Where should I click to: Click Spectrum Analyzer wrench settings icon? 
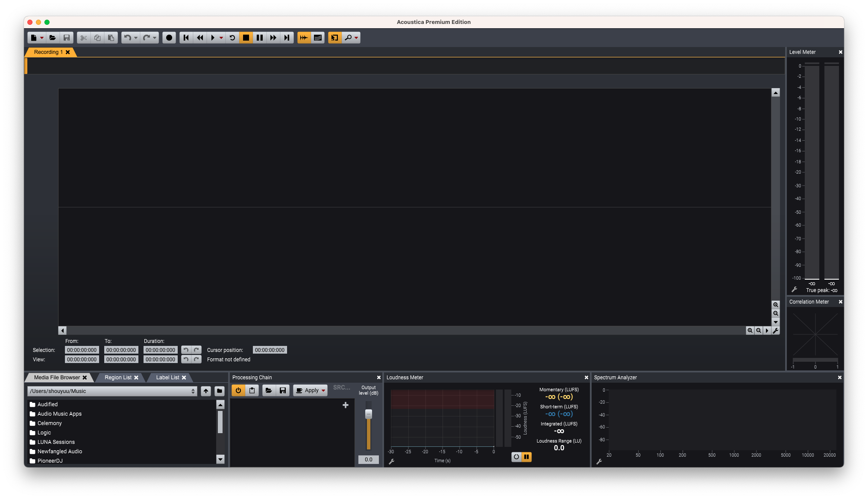point(599,461)
